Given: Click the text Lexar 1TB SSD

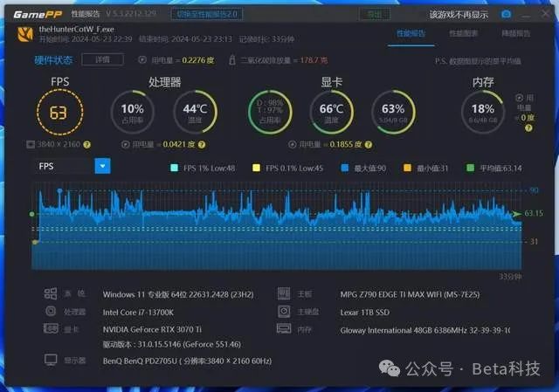Looking at the screenshot, I should point(365,313).
